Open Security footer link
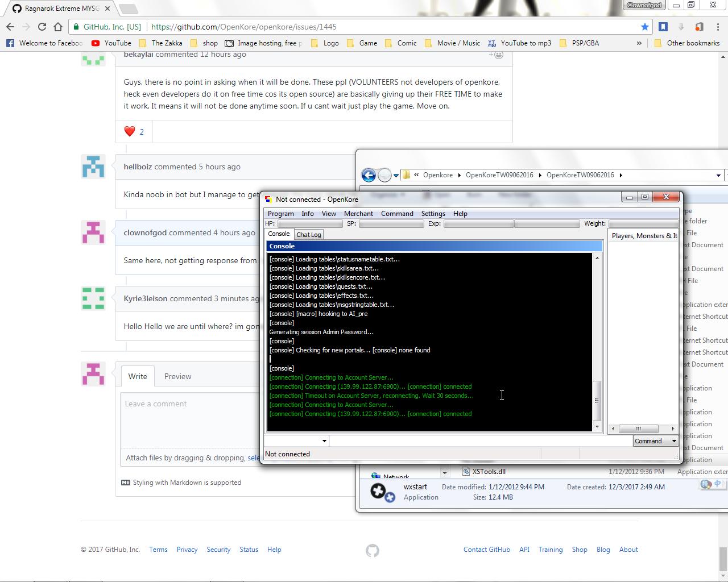Screen dimensions: 728x582 (218, 550)
